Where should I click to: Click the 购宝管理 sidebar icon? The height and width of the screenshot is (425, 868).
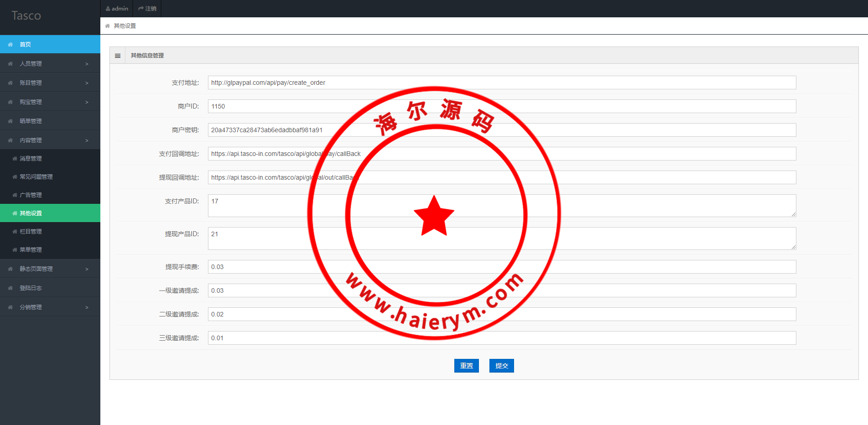10,102
